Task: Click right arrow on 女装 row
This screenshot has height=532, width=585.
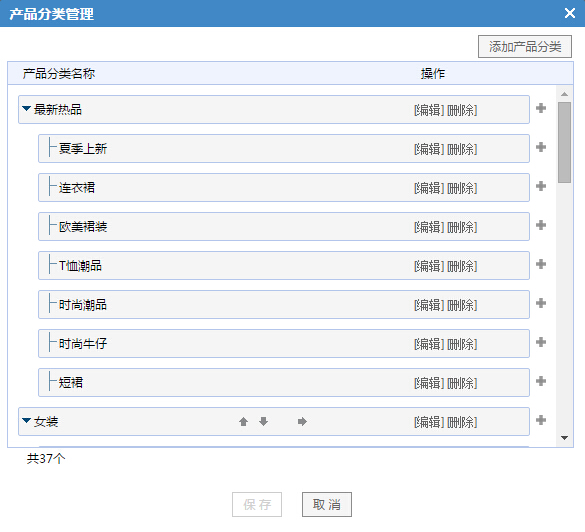Action: [302, 422]
